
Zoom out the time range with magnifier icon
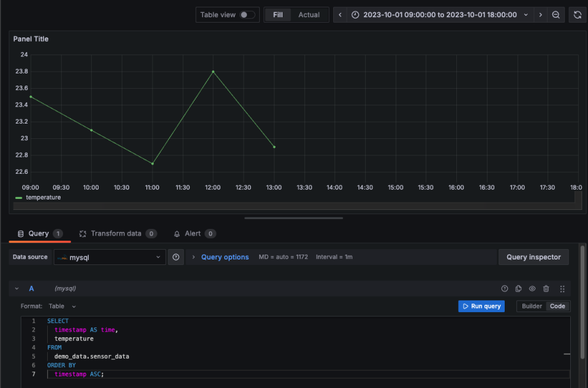(556, 14)
